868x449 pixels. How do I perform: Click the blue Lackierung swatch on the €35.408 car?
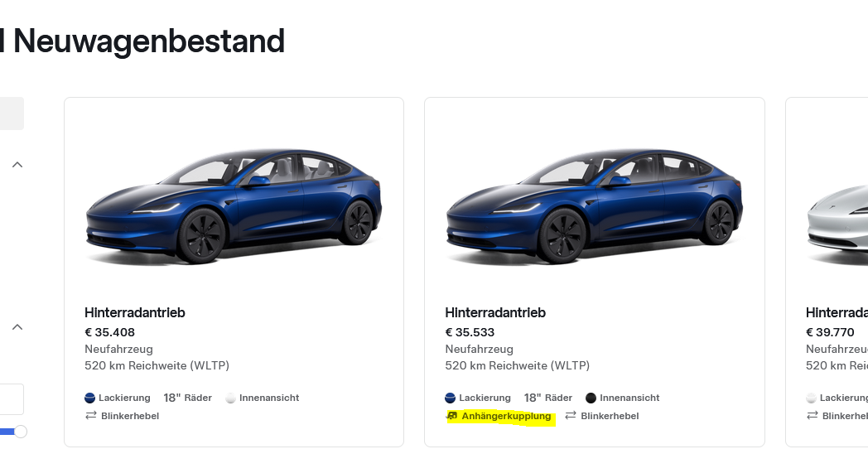pyautogui.click(x=90, y=398)
